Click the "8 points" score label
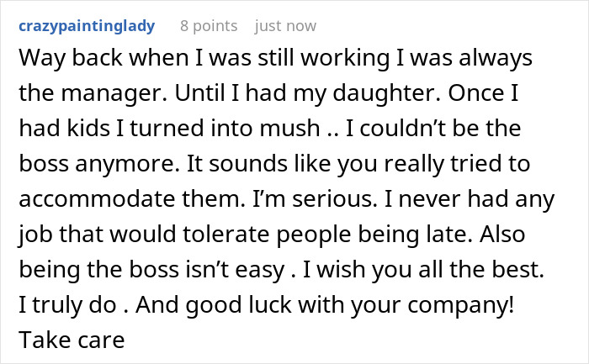 (209, 26)
